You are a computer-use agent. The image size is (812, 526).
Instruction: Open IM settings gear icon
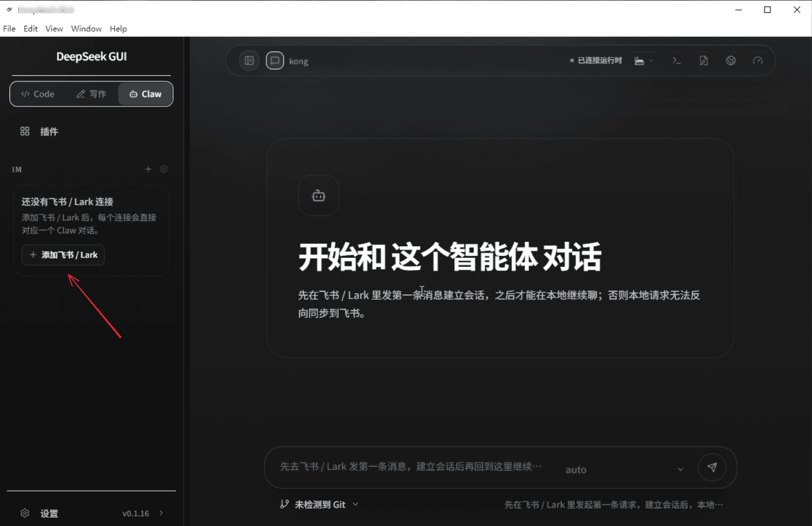click(x=164, y=169)
